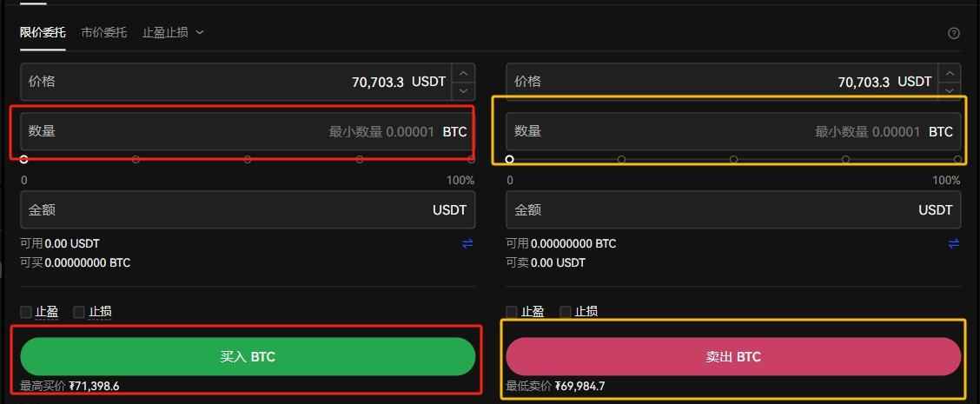The width and height of the screenshot is (980, 404).
Task: Tick 止盈 checkbox on the sell side
Action: click(x=511, y=311)
